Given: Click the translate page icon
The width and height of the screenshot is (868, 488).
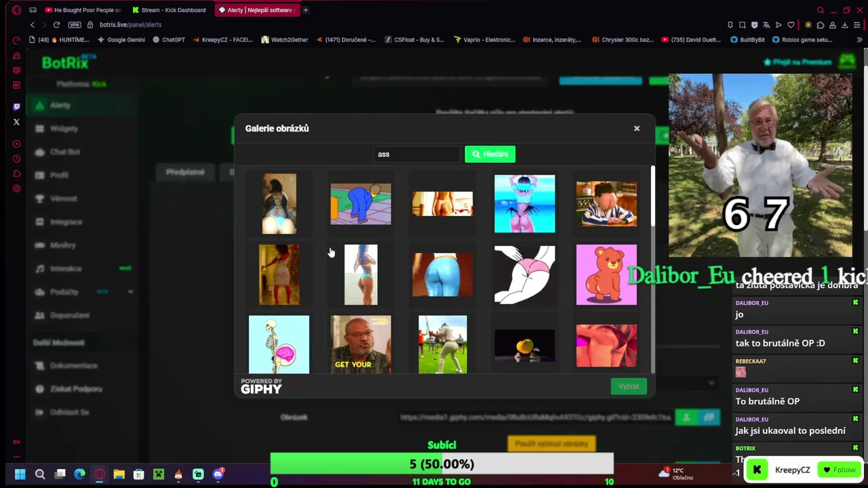Looking at the screenshot, I should click(766, 25).
